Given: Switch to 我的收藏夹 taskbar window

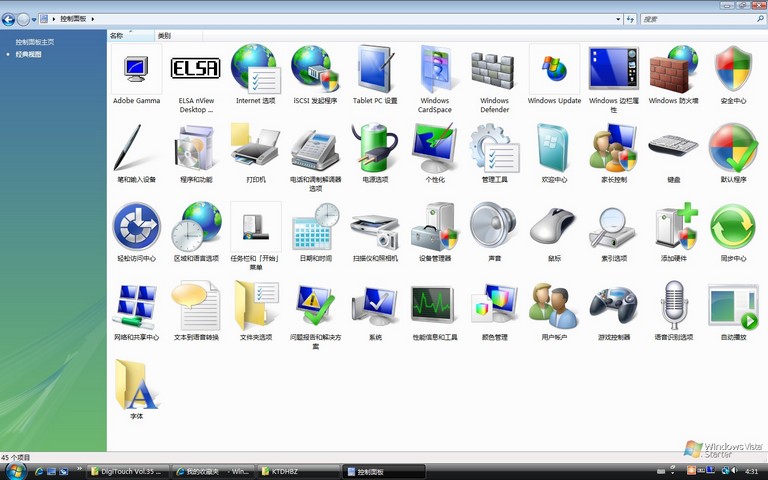Looking at the screenshot, I should point(214,472).
